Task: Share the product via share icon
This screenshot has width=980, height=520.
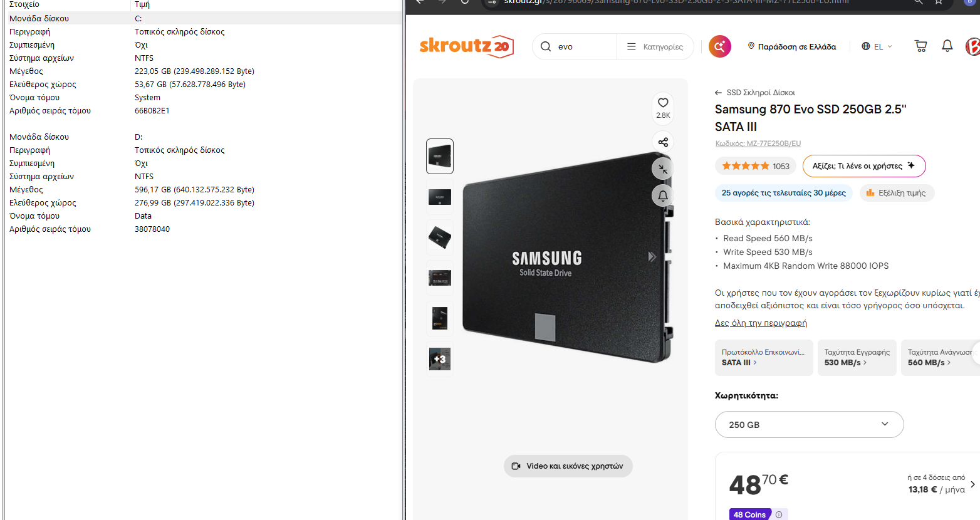Action: pos(663,142)
